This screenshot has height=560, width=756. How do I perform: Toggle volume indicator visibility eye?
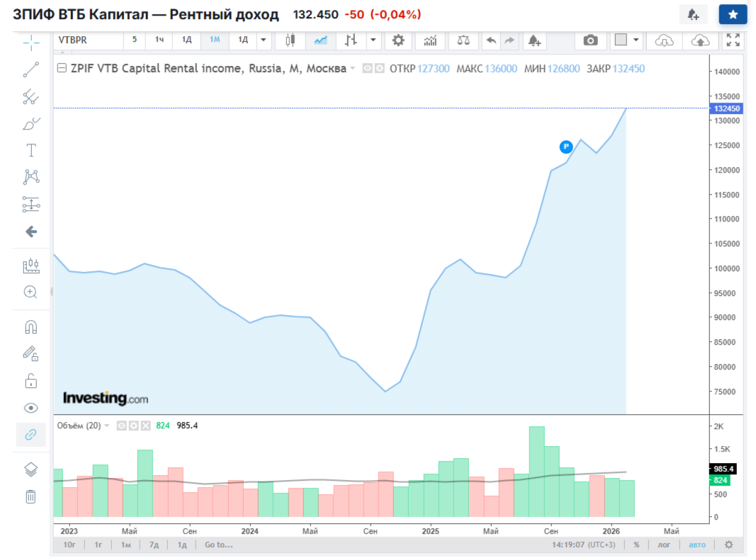[121, 425]
